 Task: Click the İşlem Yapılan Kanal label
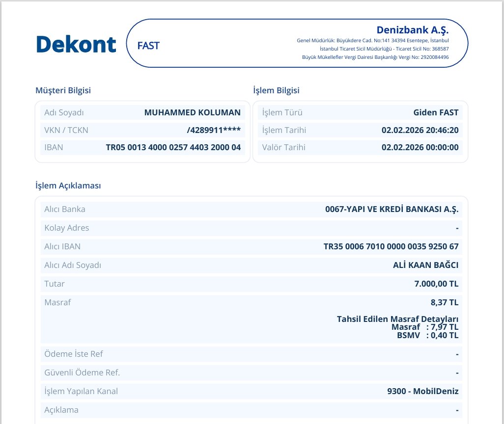81,391
